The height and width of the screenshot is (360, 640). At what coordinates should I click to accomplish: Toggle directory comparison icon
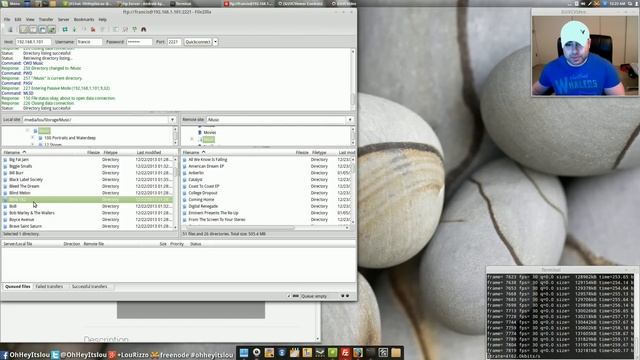tap(125, 29)
